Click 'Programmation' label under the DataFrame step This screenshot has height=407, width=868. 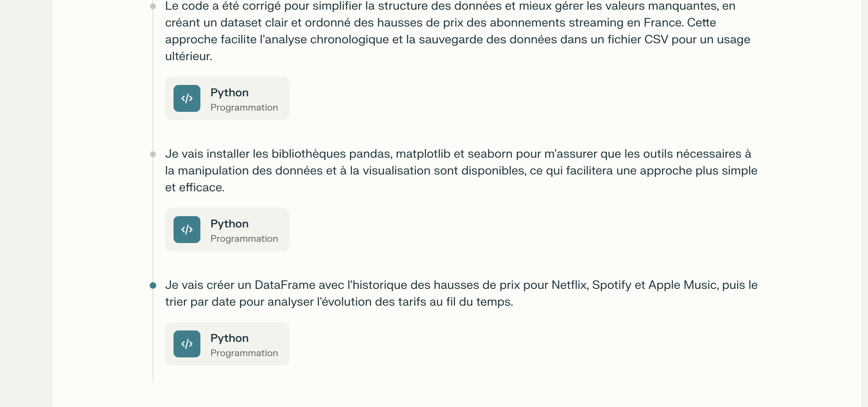coord(244,353)
